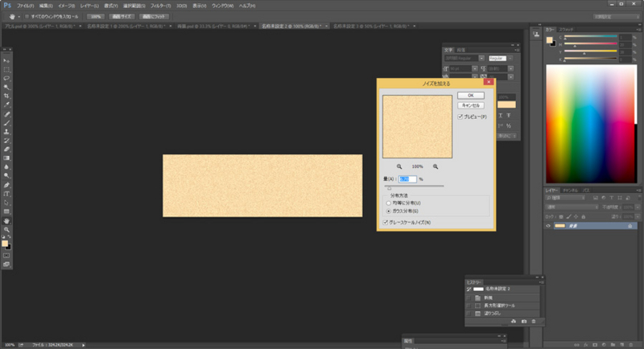Image resolution: width=644 pixels, height=349 pixels.
Task: Toggle グレースケールノイズ checkbox
Action: (386, 222)
